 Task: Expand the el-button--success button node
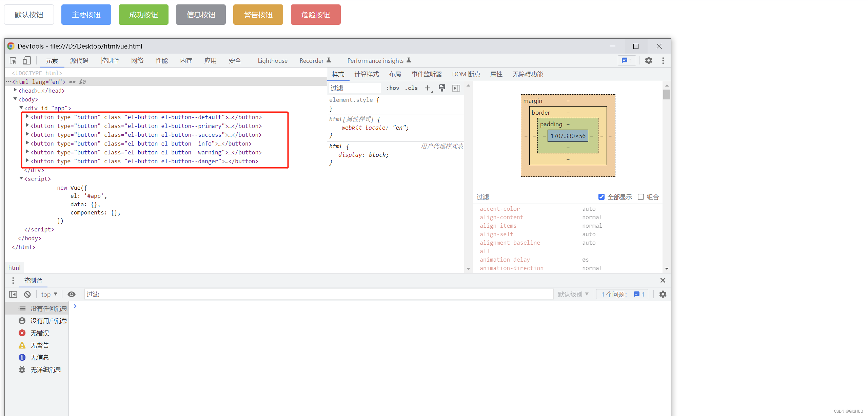pos(27,134)
